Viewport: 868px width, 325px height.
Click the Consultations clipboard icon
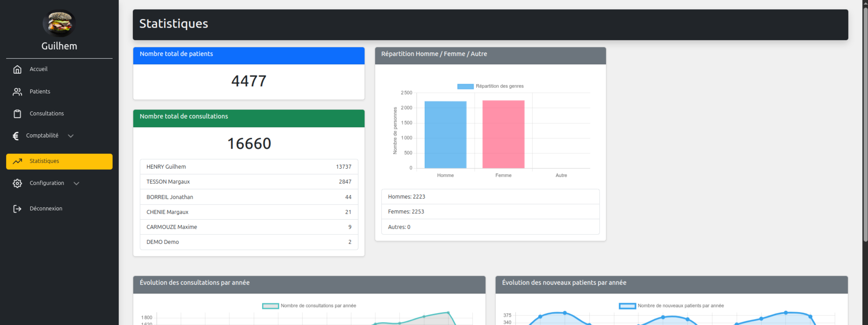coord(17,114)
